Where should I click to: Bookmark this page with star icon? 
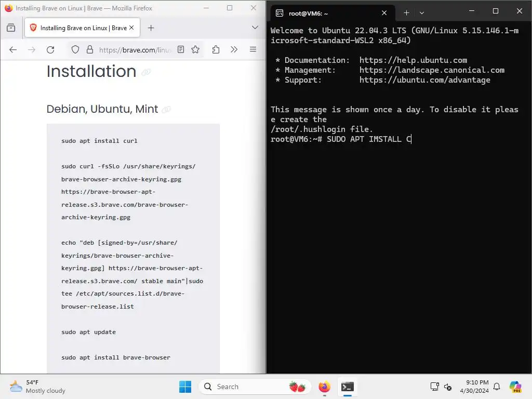pyautogui.click(x=195, y=50)
